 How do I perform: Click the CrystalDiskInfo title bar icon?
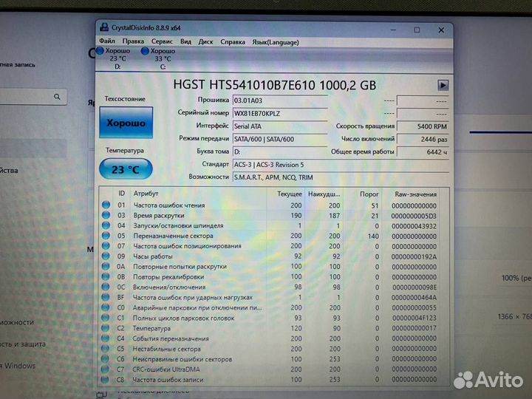104,27
